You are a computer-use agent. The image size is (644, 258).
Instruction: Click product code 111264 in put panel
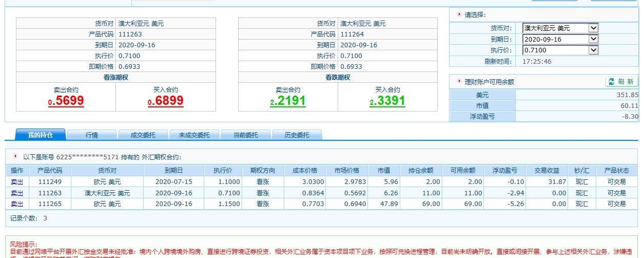coord(352,34)
